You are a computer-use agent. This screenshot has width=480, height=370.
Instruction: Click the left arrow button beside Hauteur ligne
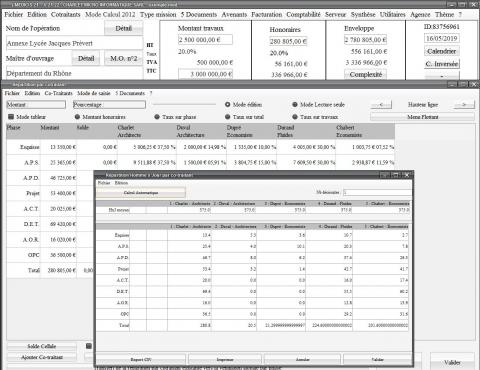click(381, 105)
